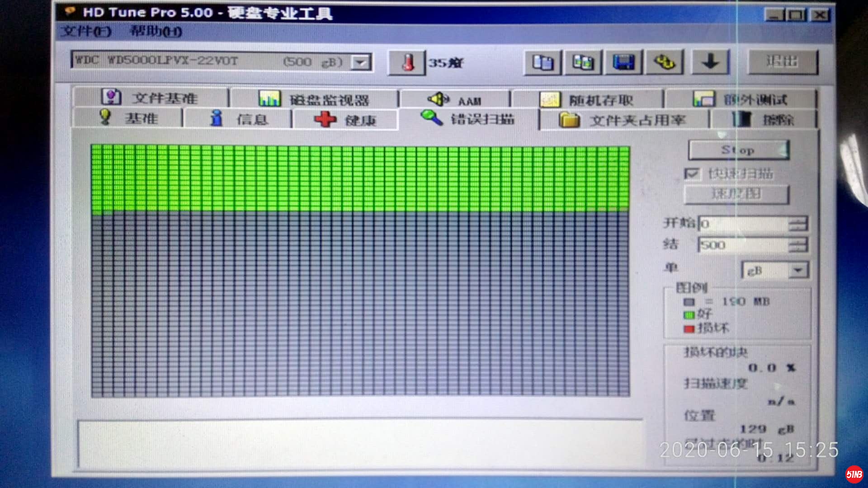Click the end value 500 spinner arrows
This screenshot has width=868, height=488.
798,245
